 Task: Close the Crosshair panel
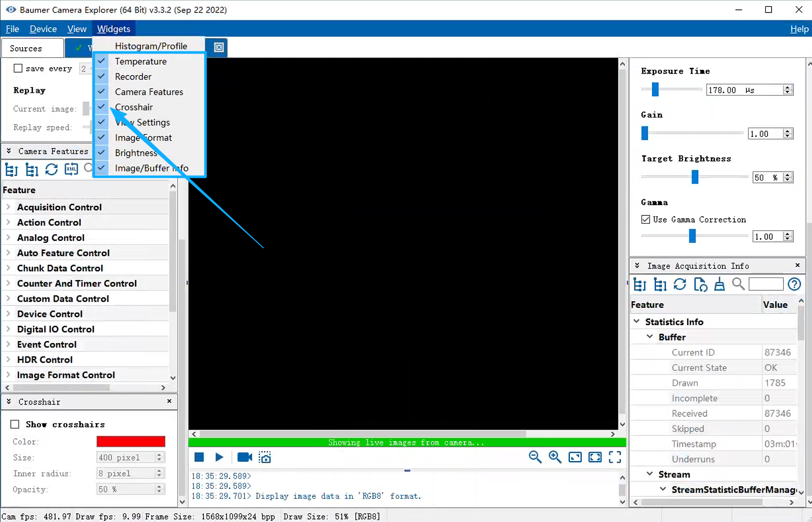[169, 401]
